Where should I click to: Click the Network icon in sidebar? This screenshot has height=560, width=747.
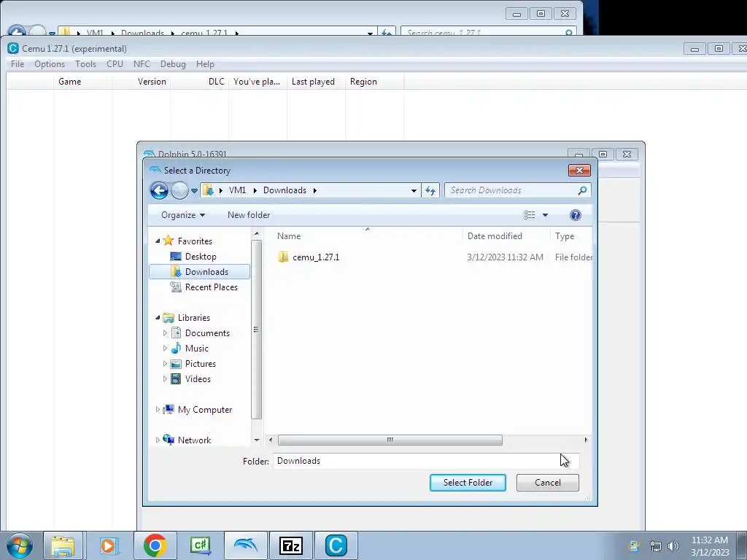tap(169, 440)
